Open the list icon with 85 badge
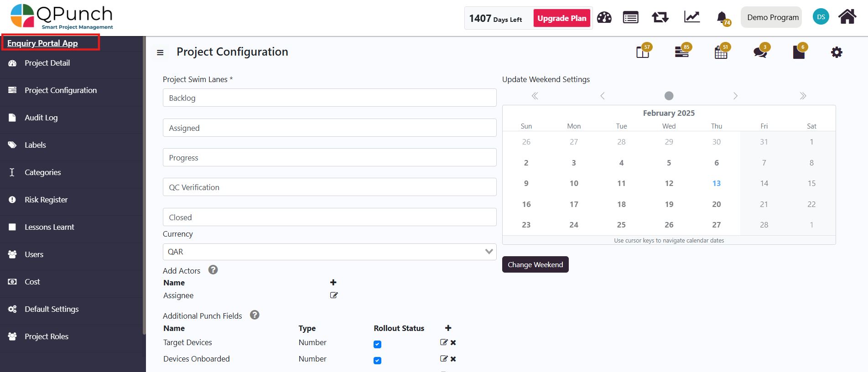Screen dimensions: 868x372 682,51
